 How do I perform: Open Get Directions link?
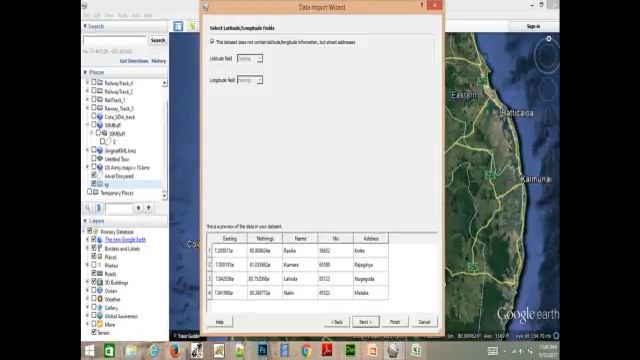click(x=134, y=61)
